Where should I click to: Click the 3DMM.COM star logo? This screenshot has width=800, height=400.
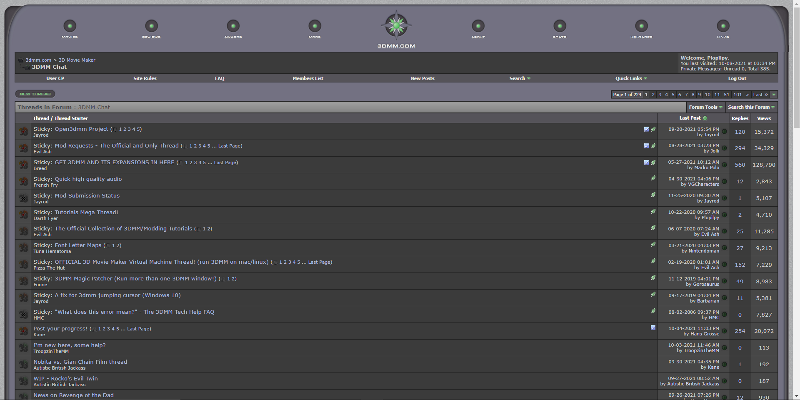coord(396,25)
